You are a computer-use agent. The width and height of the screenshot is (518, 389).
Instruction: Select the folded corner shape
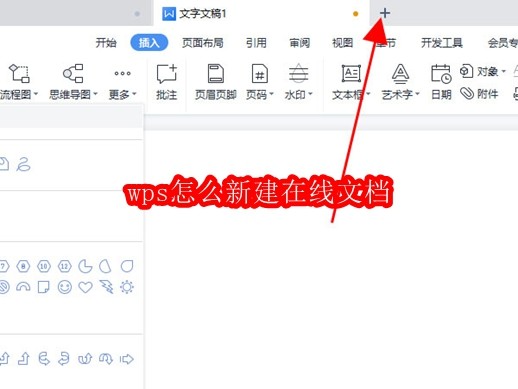[44, 287]
